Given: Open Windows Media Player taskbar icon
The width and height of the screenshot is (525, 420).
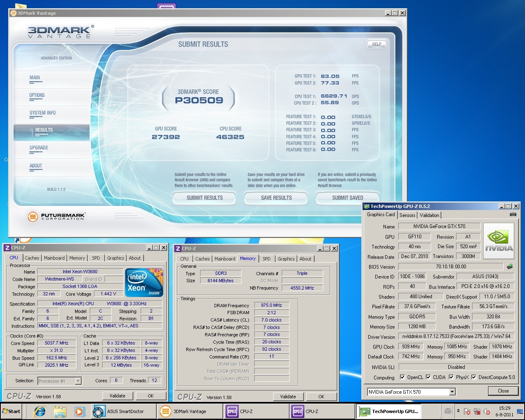Looking at the screenshot, I should 80,411.
